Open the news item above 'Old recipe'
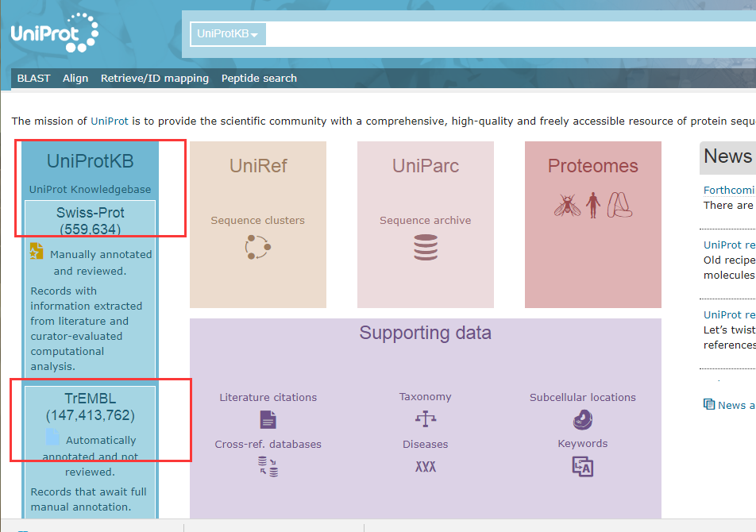 click(x=729, y=245)
